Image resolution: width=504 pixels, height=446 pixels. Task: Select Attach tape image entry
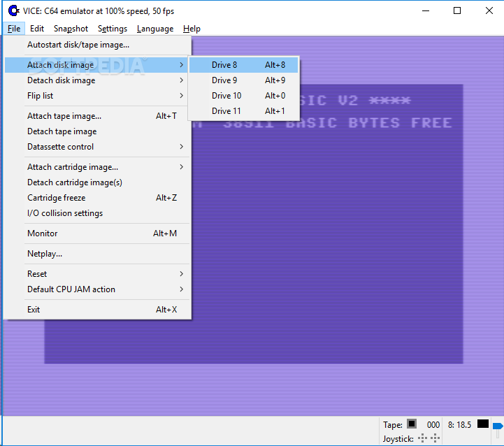[98, 116]
